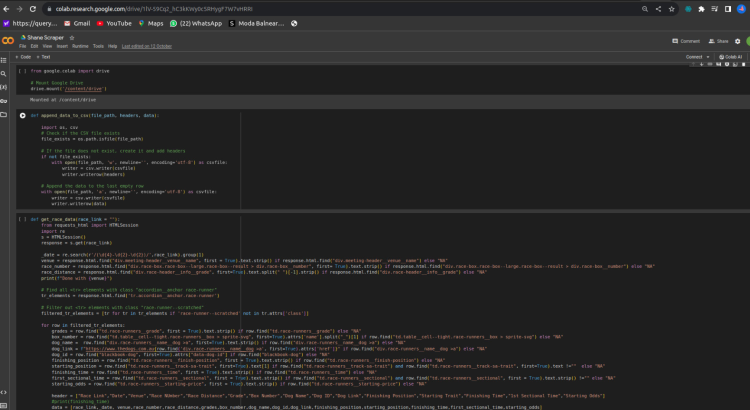The width and height of the screenshot is (750, 410).
Task: Star the Shene Scraper notebook
Action: (73, 37)
